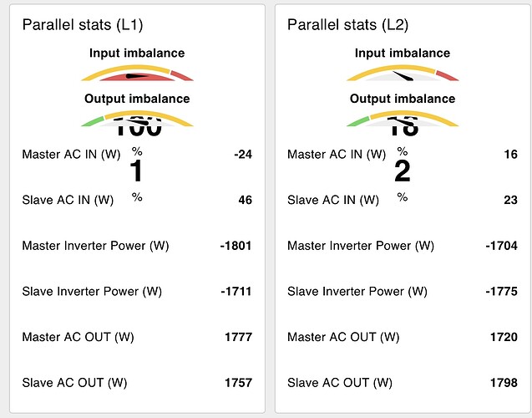Click the L1 Input imbalance gauge

(137, 74)
